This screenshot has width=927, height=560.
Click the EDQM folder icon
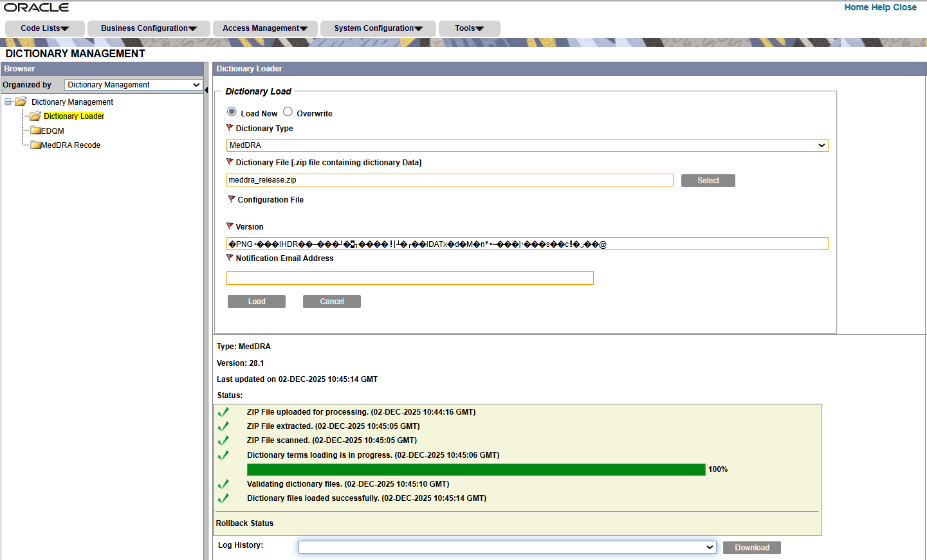(36, 131)
